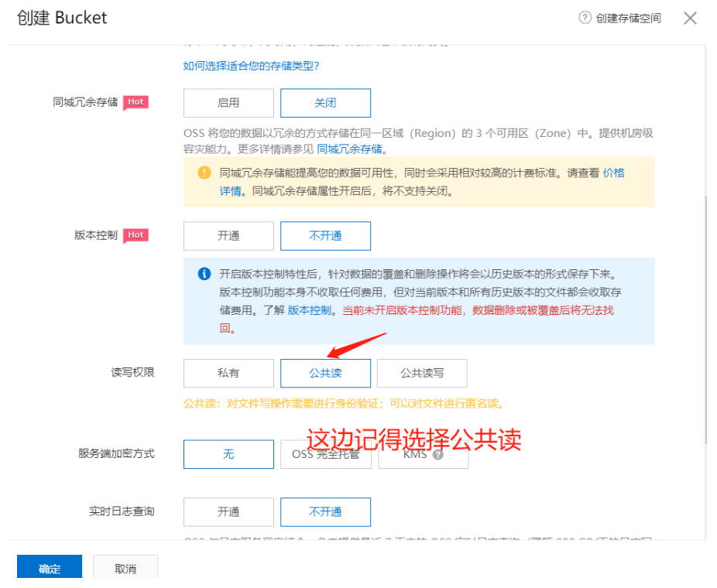Screen dimensions: 717x588
Task: Set 读写权限 to 私有
Action: (228, 373)
